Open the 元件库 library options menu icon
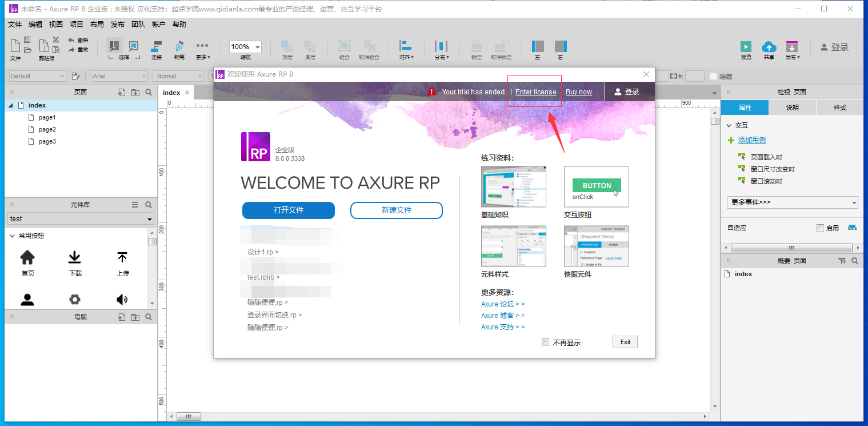This screenshot has width=868, height=426. point(135,205)
